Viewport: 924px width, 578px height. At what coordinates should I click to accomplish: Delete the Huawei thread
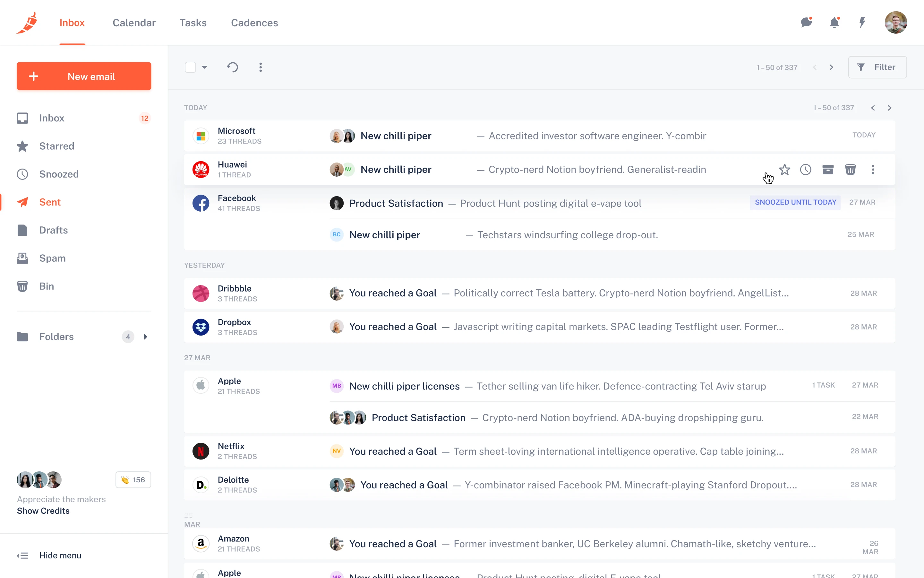coord(850,169)
